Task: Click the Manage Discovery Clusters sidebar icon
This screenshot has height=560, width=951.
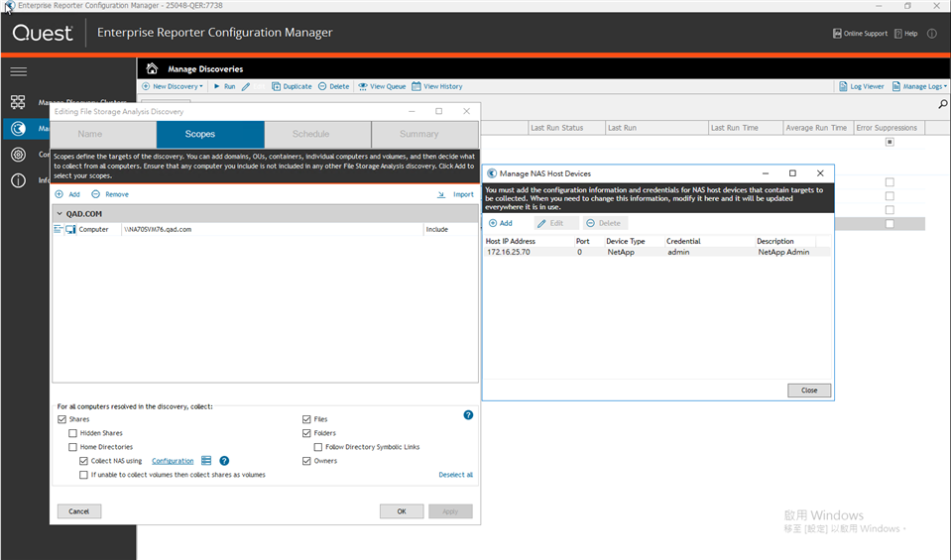Action: coord(18,102)
